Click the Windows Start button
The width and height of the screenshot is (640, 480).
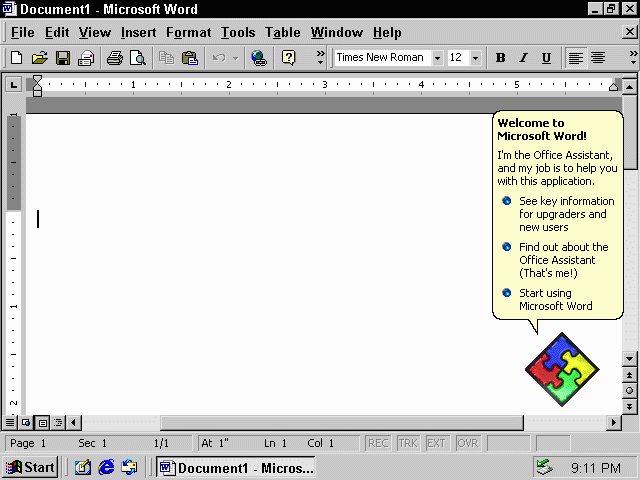(x=30, y=467)
